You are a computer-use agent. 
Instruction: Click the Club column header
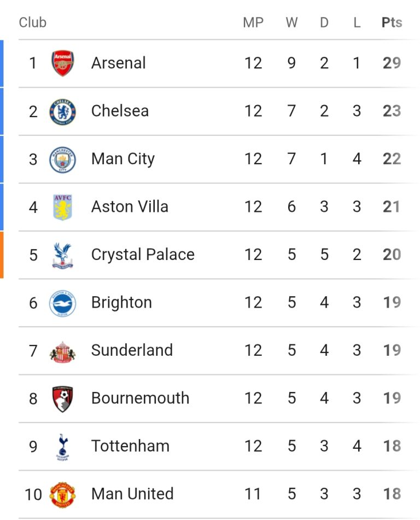32,22
